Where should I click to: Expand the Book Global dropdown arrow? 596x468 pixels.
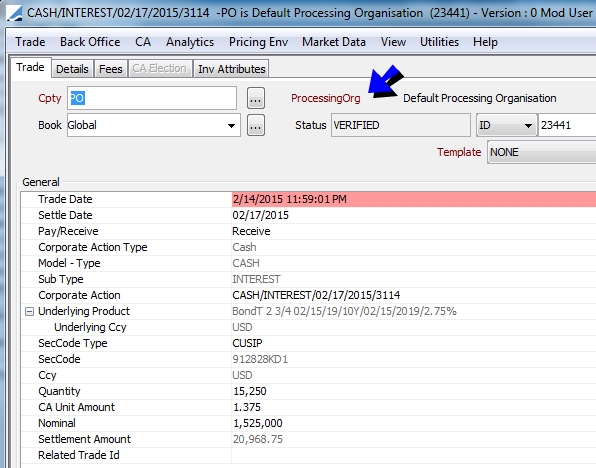click(231, 125)
